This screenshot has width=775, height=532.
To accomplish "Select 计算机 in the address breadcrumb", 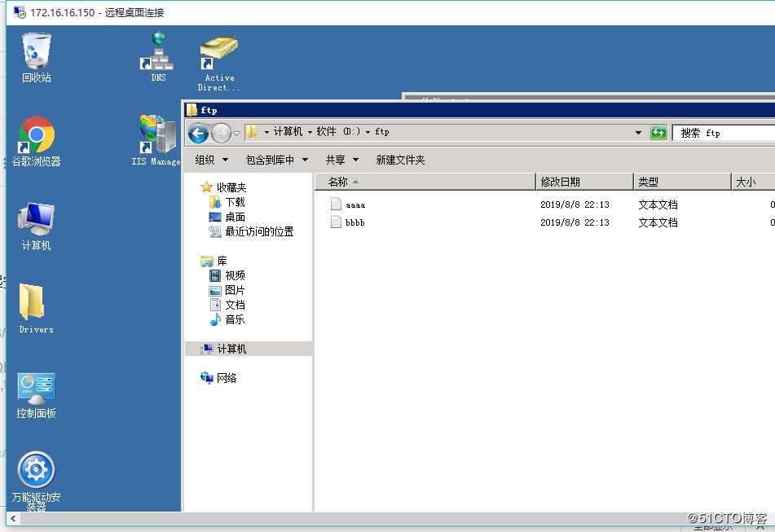I will pyautogui.click(x=288, y=131).
